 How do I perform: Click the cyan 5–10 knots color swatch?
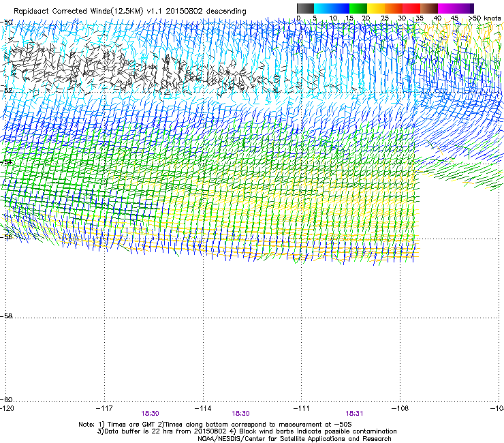(323, 8)
